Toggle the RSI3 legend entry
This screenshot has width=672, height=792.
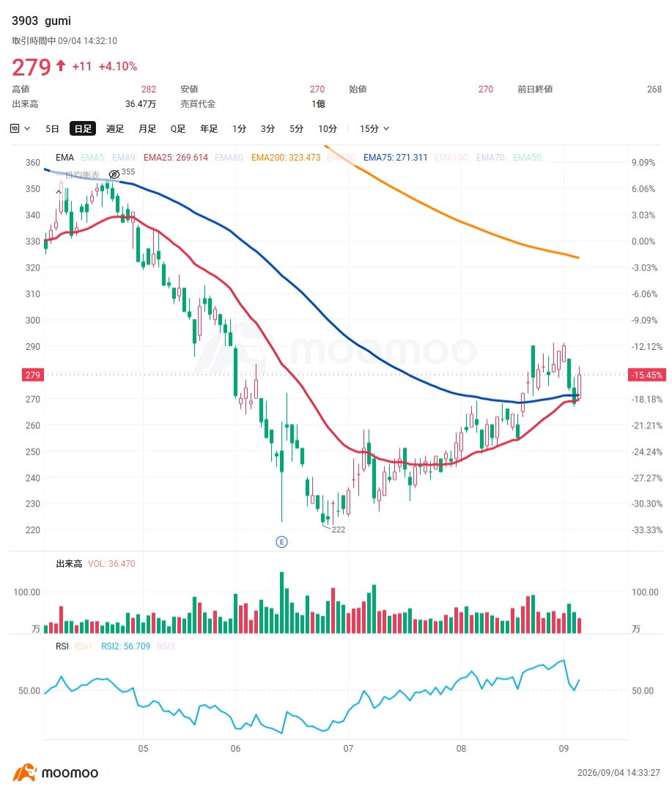point(166,646)
